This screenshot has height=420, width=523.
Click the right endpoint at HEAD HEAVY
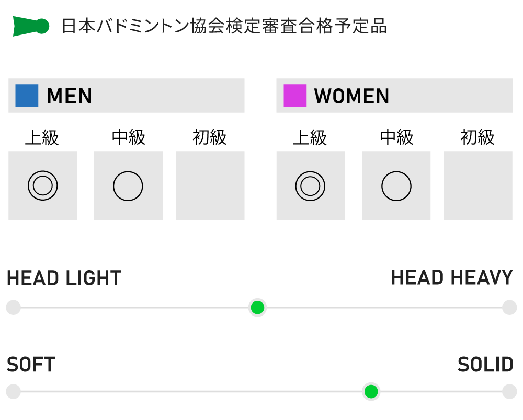[509, 308]
